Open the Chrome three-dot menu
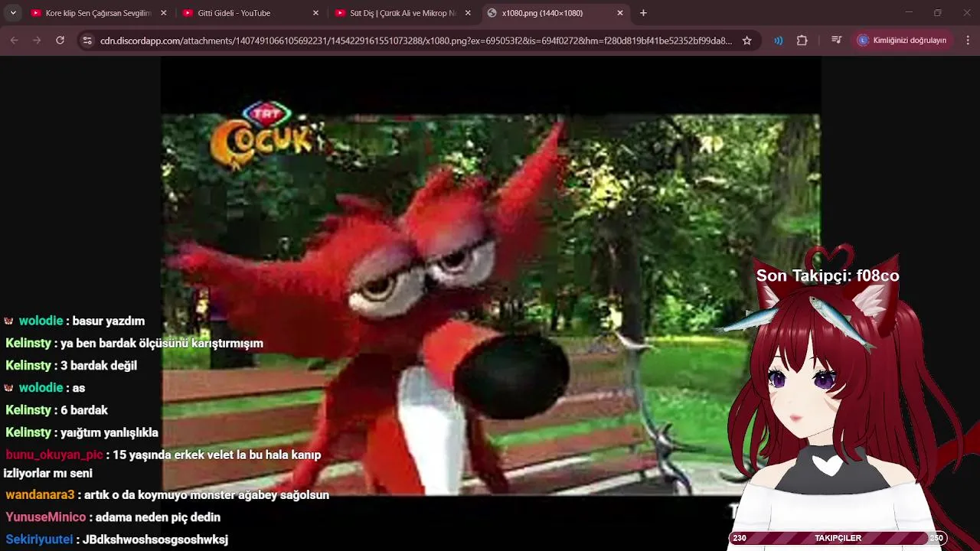Image resolution: width=980 pixels, height=551 pixels. pyautogui.click(x=968, y=41)
